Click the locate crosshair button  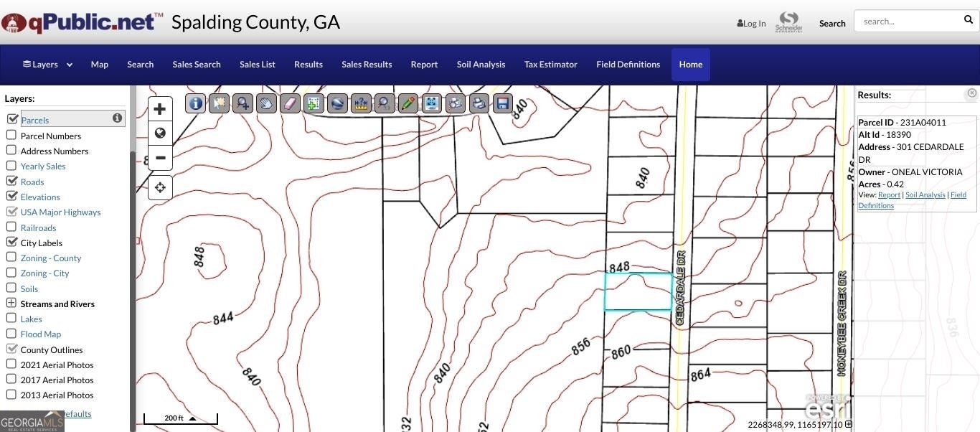tap(160, 187)
